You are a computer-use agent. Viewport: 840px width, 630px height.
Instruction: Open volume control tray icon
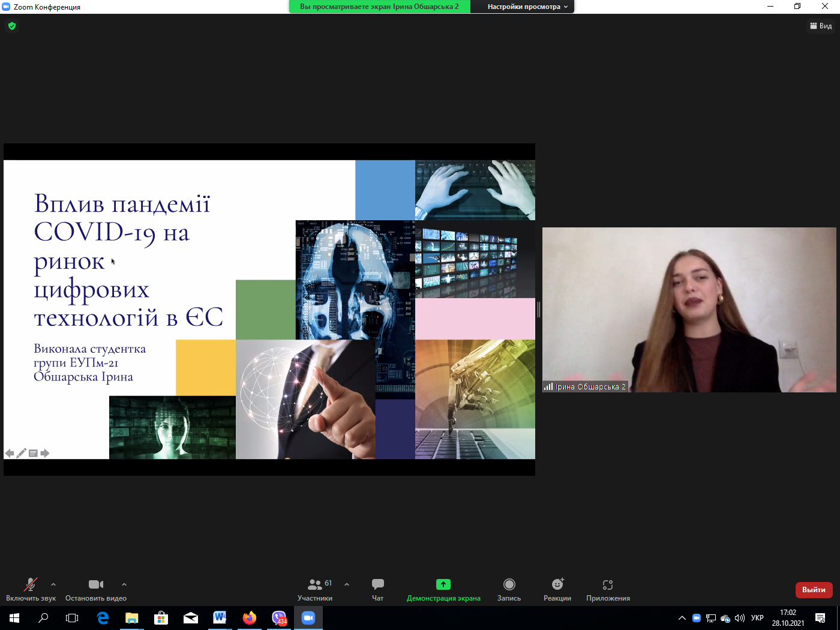pos(740,618)
